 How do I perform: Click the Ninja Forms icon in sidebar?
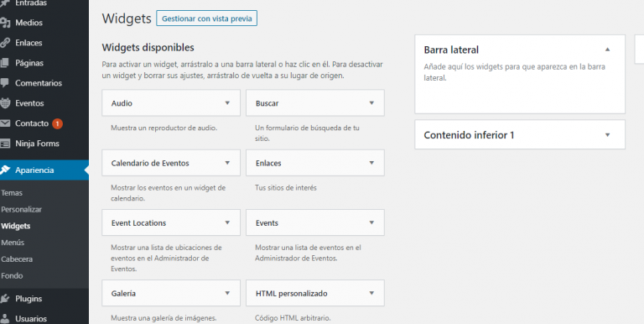pos(4,144)
